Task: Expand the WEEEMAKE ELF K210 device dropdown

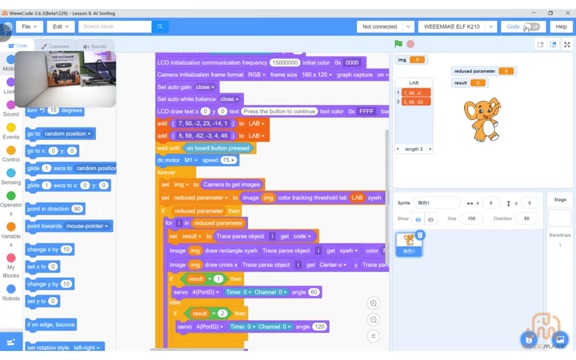Action: point(457,26)
